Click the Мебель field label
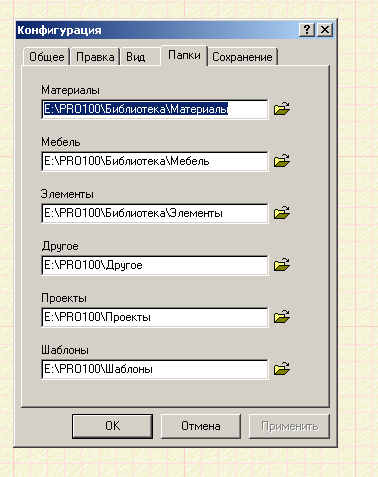Viewport: 378px width, 477px height. click(61, 142)
